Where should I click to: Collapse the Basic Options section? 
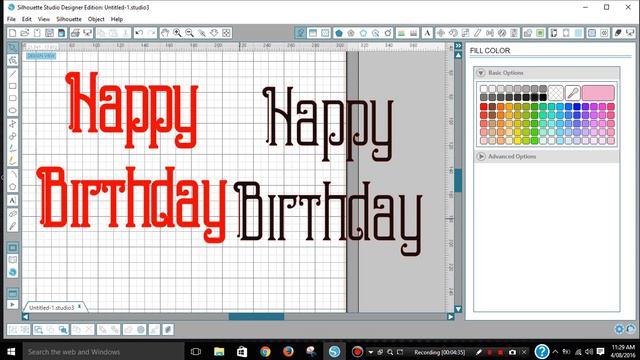(x=481, y=73)
